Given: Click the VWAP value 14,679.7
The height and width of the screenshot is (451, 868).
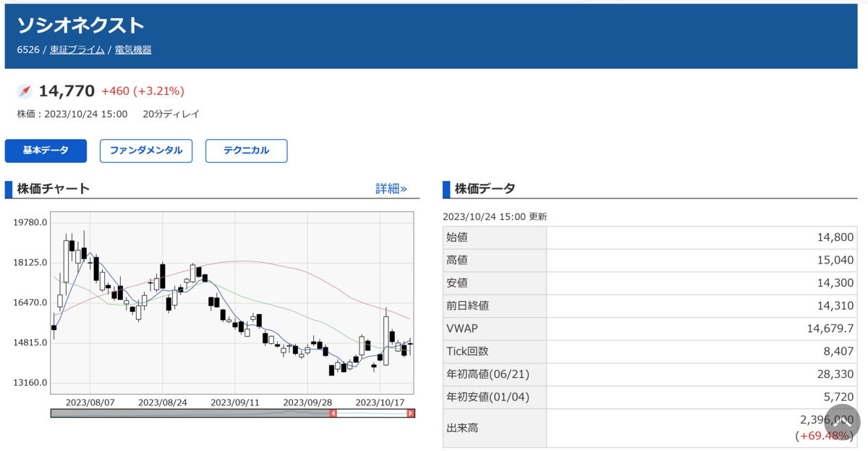Looking at the screenshot, I should point(830,329).
